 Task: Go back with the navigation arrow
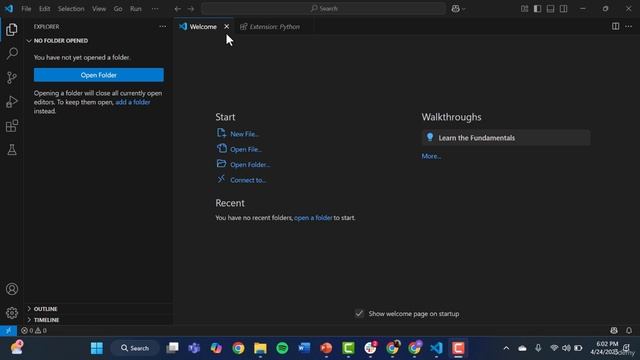click(x=178, y=9)
